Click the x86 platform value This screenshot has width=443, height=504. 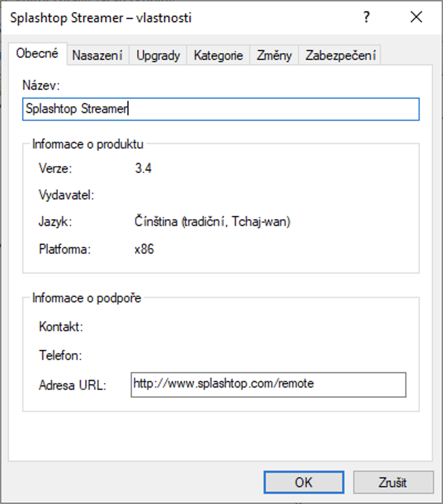(144, 249)
